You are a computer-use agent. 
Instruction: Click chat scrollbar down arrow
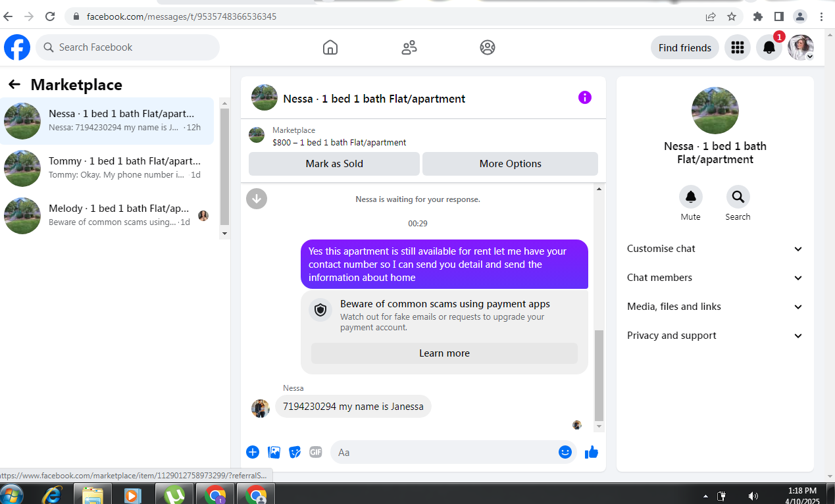(x=599, y=427)
